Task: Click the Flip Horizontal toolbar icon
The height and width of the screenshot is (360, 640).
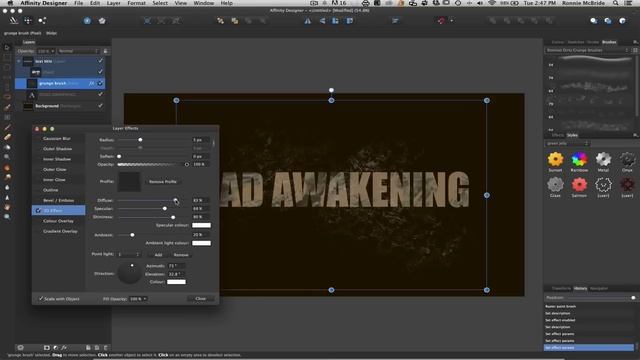Action: (x=307, y=21)
